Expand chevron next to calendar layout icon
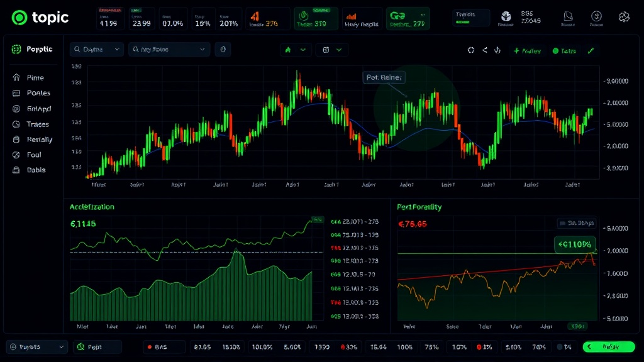 click(339, 50)
